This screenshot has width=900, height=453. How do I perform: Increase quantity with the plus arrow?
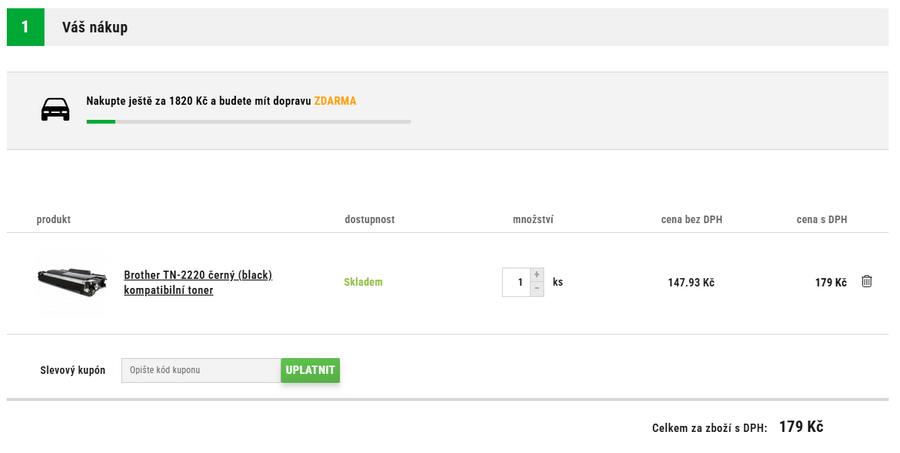coord(537,275)
